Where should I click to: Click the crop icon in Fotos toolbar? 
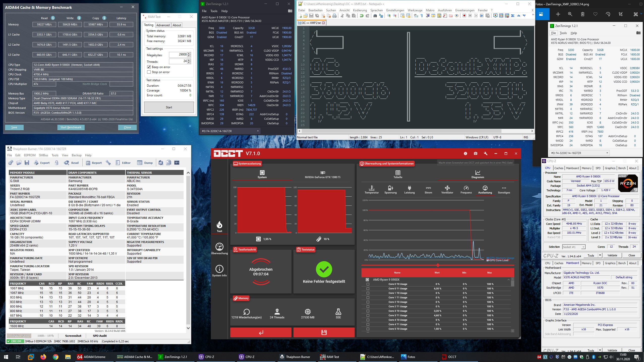[x=621, y=14]
